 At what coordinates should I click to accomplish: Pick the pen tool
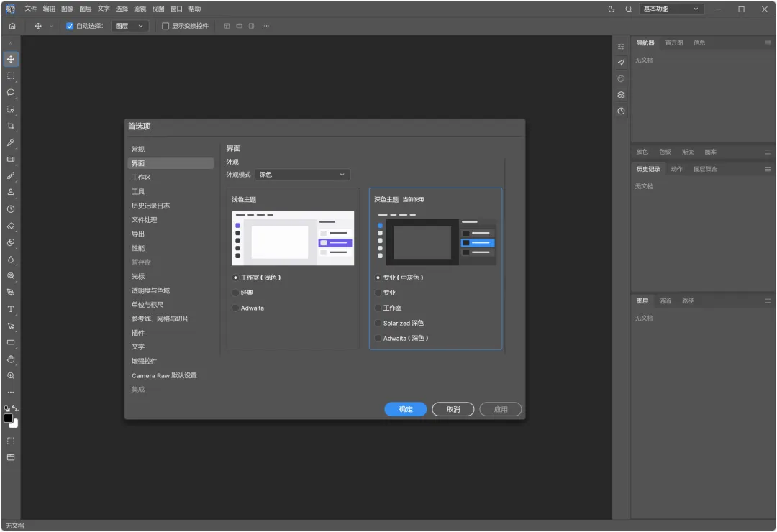pos(11,293)
